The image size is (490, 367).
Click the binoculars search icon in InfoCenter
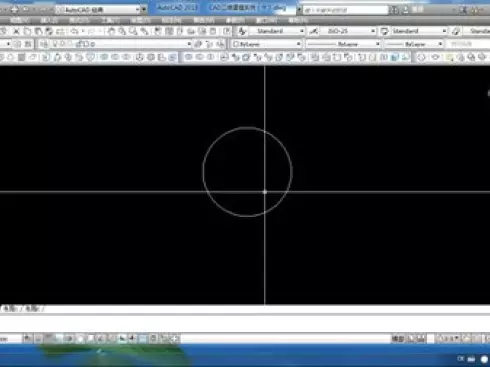pyautogui.click(x=394, y=10)
